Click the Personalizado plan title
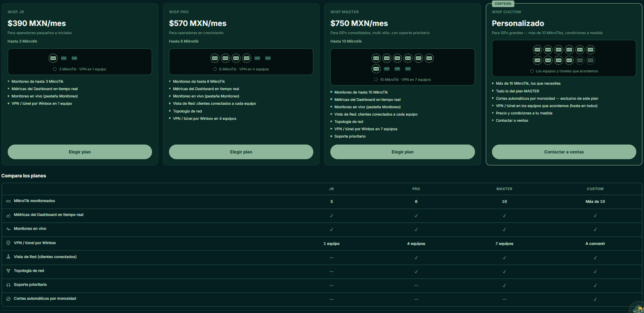Screen dimensions: 644x313 pos(518,23)
